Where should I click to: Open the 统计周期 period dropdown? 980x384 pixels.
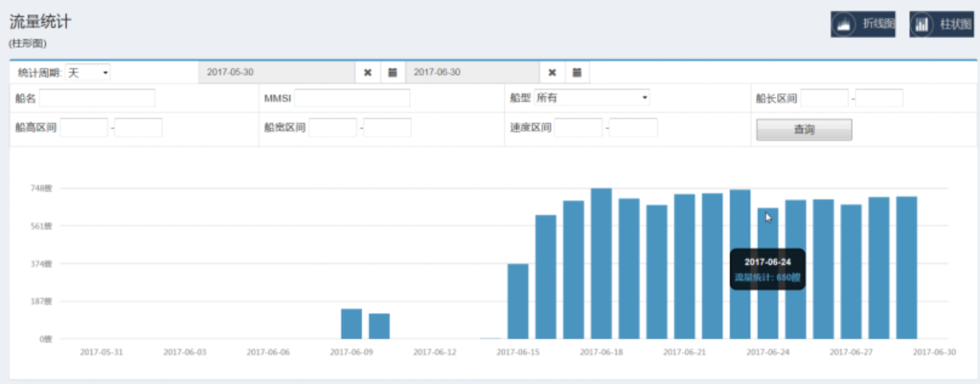coord(88,72)
